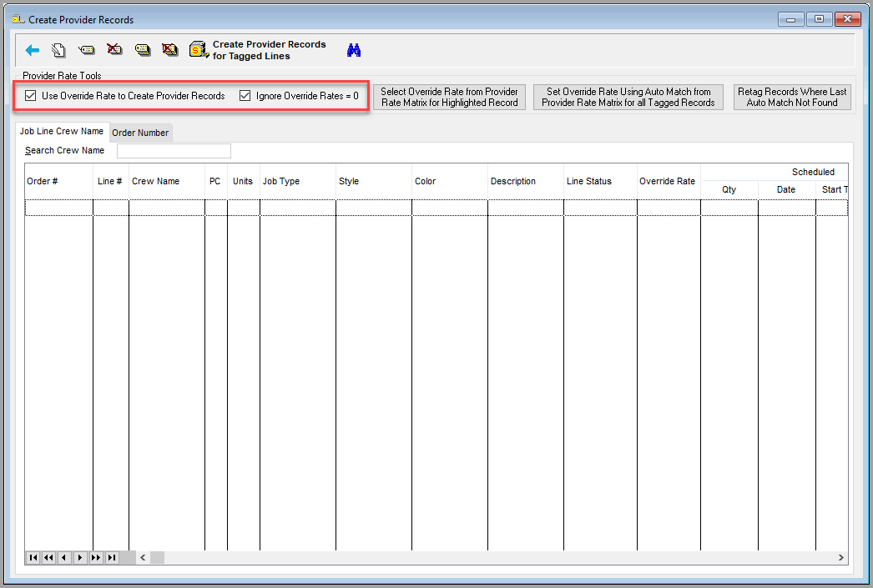Click the untag single record icon
This screenshot has width=873, height=588.
click(x=114, y=50)
